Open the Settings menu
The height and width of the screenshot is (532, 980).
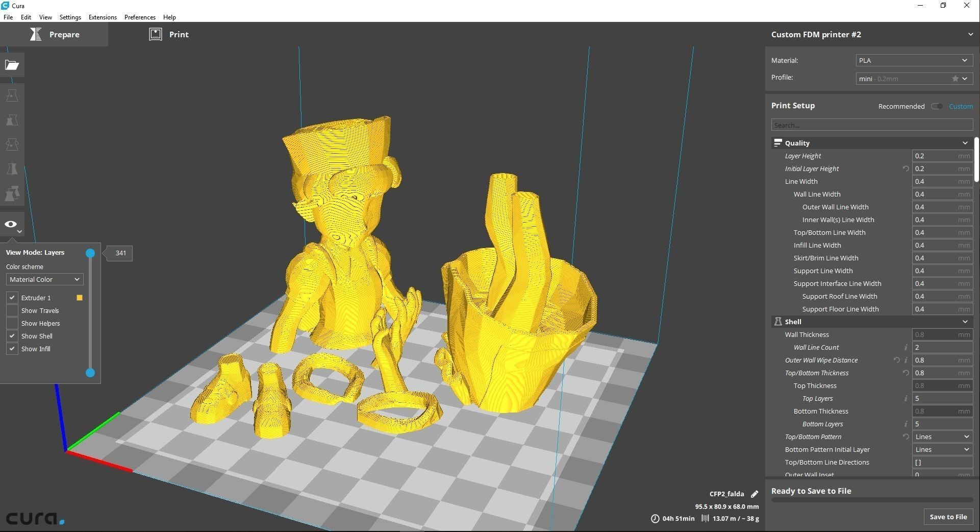(70, 17)
